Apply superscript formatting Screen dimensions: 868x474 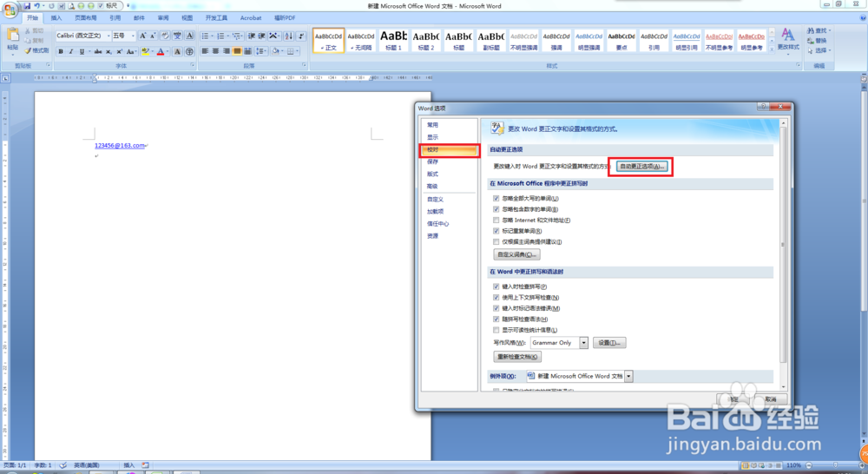click(x=119, y=51)
